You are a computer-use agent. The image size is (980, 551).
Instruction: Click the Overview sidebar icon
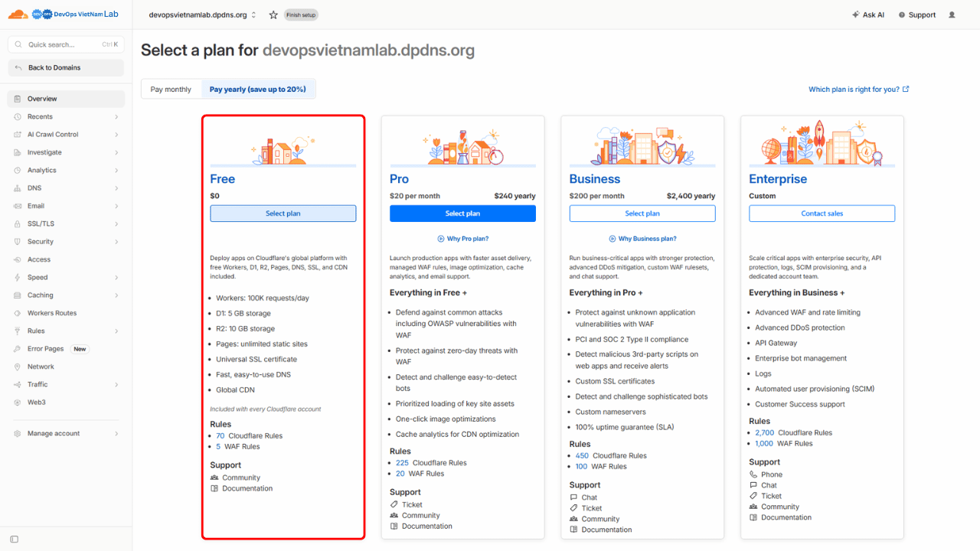pyautogui.click(x=18, y=99)
